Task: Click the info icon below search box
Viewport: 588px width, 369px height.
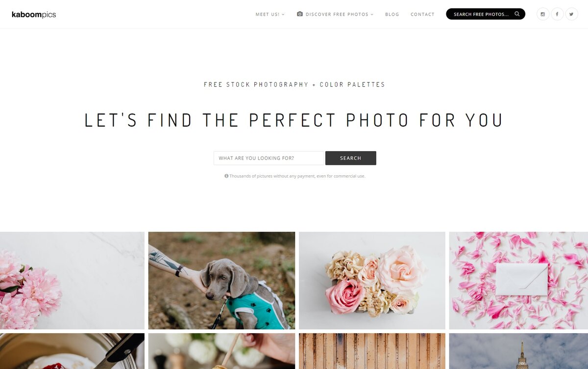Action: tap(226, 176)
